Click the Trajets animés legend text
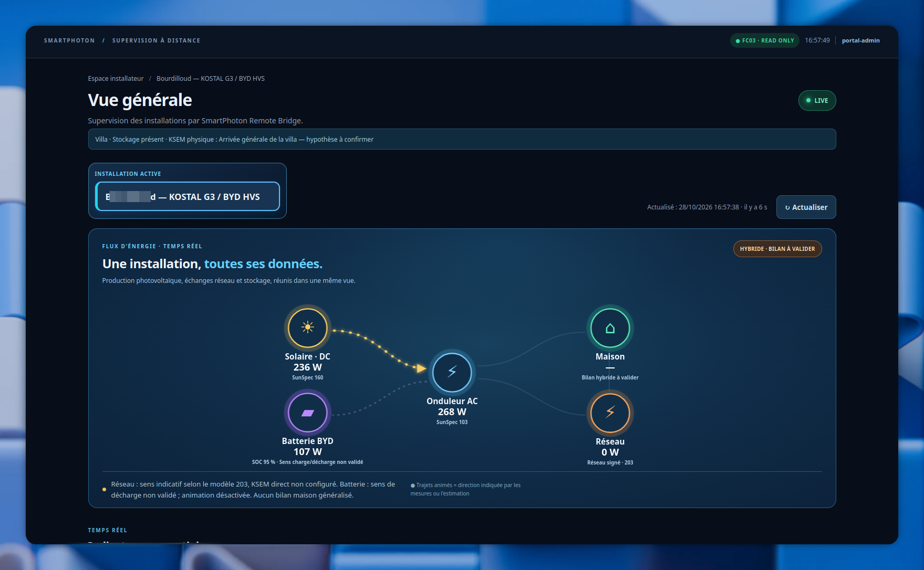This screenshot has height=570, width=924. click(x=465, y=489)
